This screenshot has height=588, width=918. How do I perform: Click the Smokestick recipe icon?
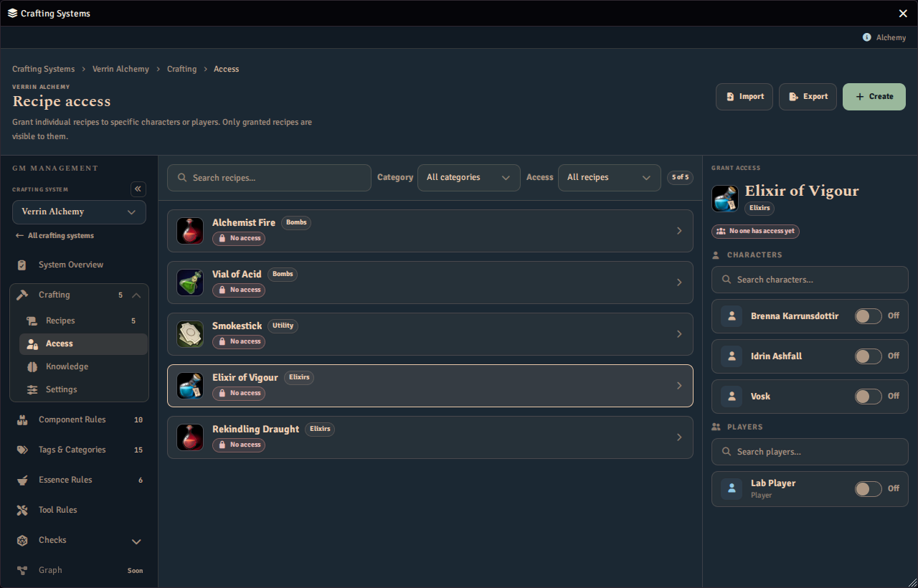(190, 334)
